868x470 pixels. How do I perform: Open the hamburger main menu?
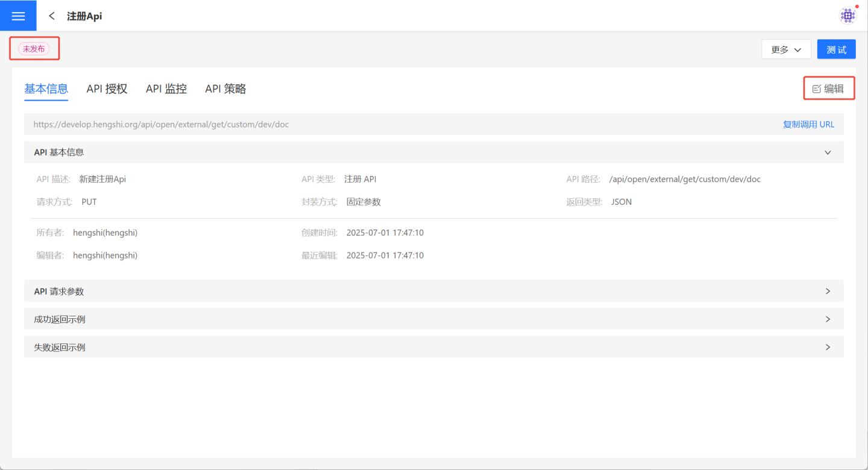[x=18, y=16]
